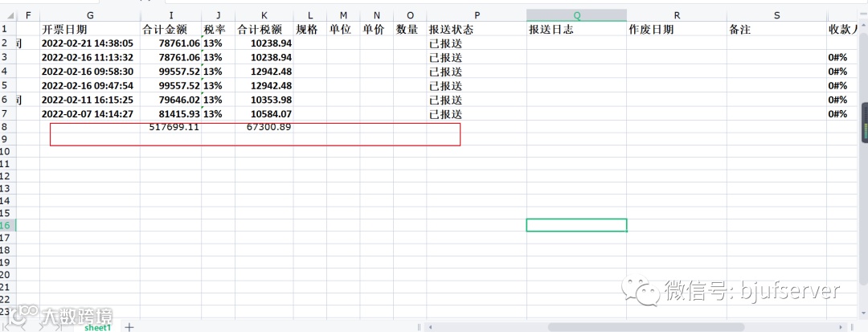Go to the previous sheet tab arrow

pyautogui.click(x=22, y=327)
